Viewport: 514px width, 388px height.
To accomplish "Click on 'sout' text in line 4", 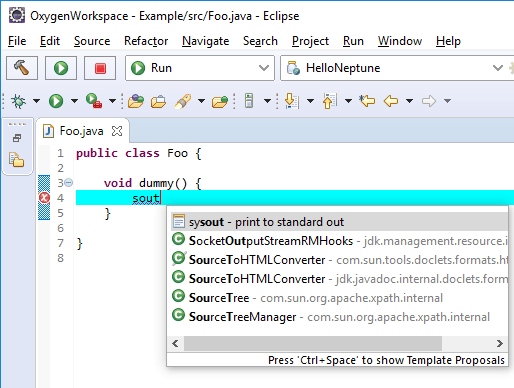I will pos(146,198).
